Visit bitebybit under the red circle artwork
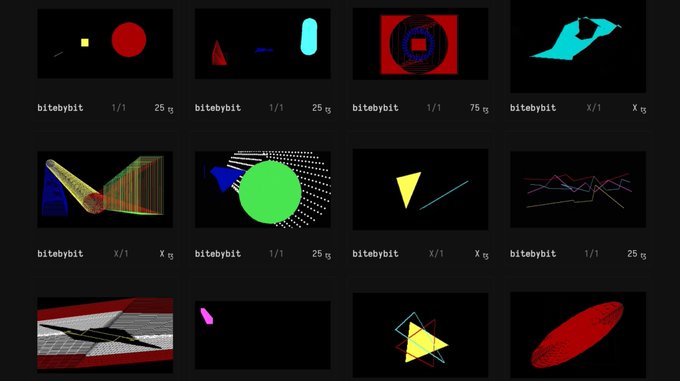This screenshot has height=381, width=680. pos(60,108)
